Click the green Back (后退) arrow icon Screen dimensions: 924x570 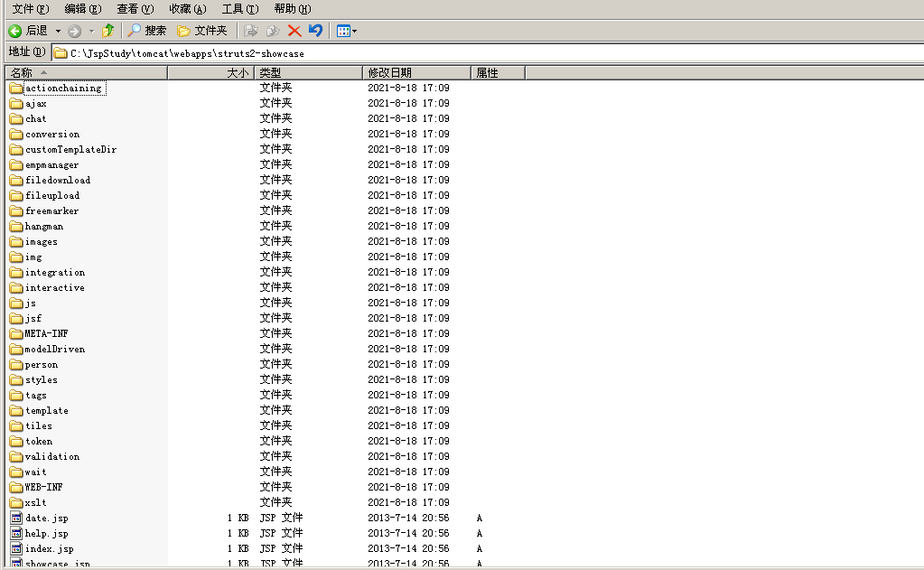[x=15, y=31]
